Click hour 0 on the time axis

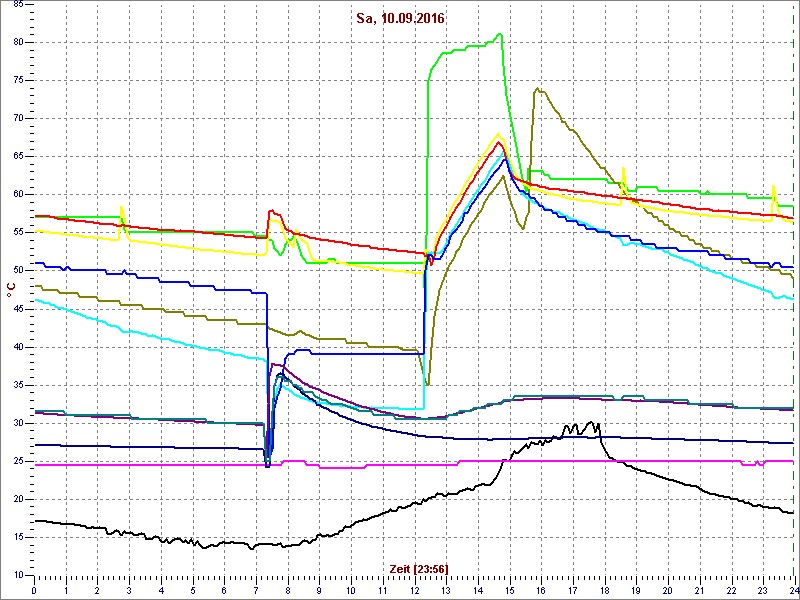coord(34,590)
